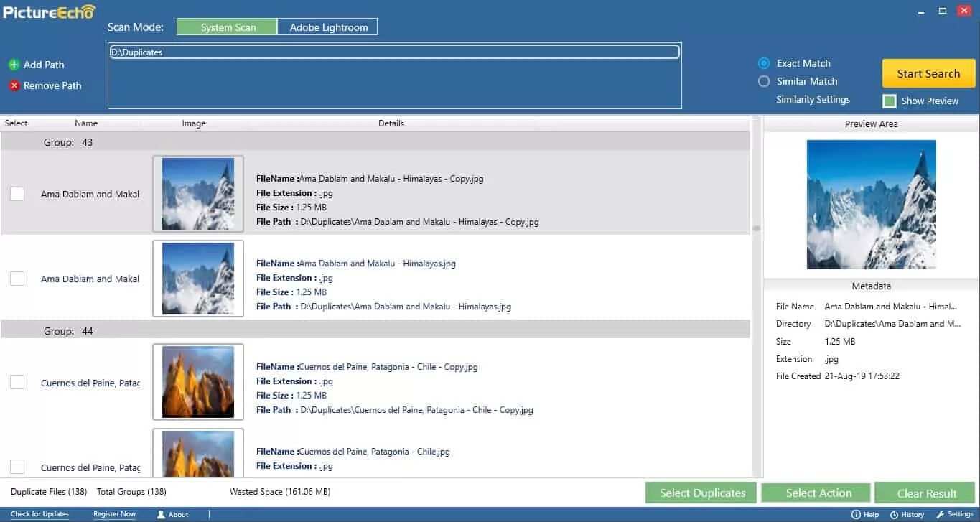980x522 pixels.
Task: Click the Group: 43 header row
Action: (375, 142)
